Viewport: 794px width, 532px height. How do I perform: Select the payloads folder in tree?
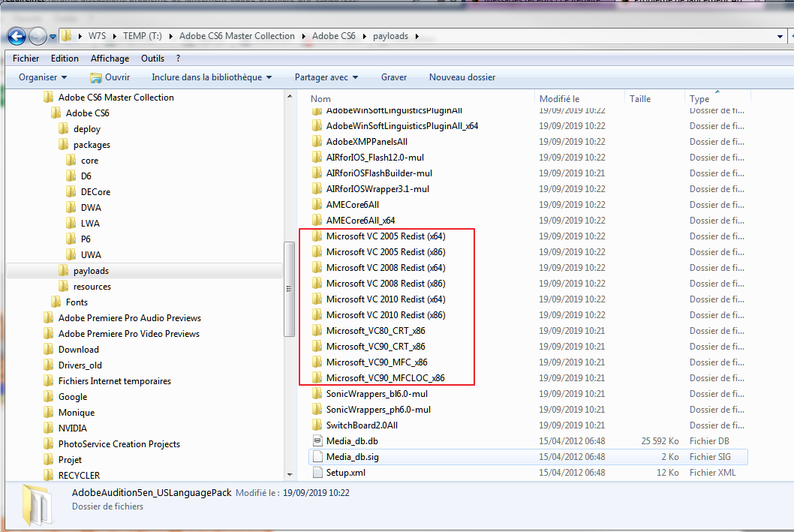click(91, 270)
